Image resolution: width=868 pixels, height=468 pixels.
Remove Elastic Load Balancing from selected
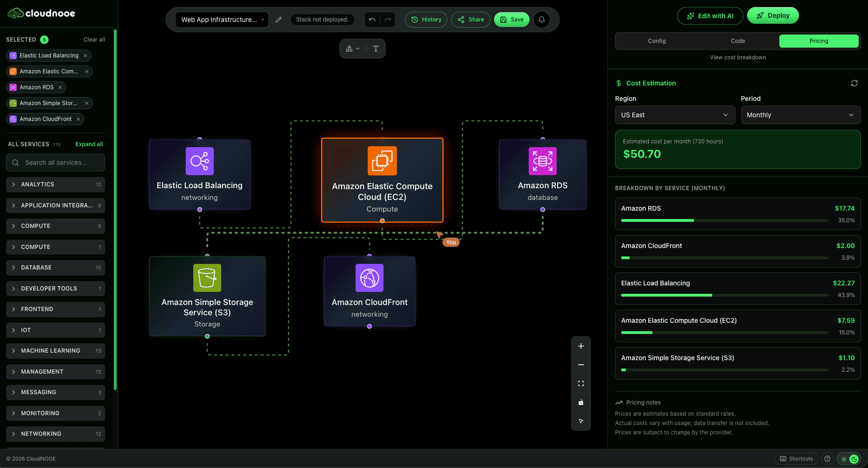pos(85,56)
